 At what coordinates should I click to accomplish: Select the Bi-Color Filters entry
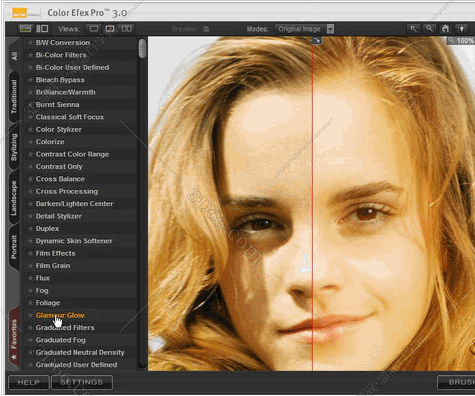(x=80, y=55)
